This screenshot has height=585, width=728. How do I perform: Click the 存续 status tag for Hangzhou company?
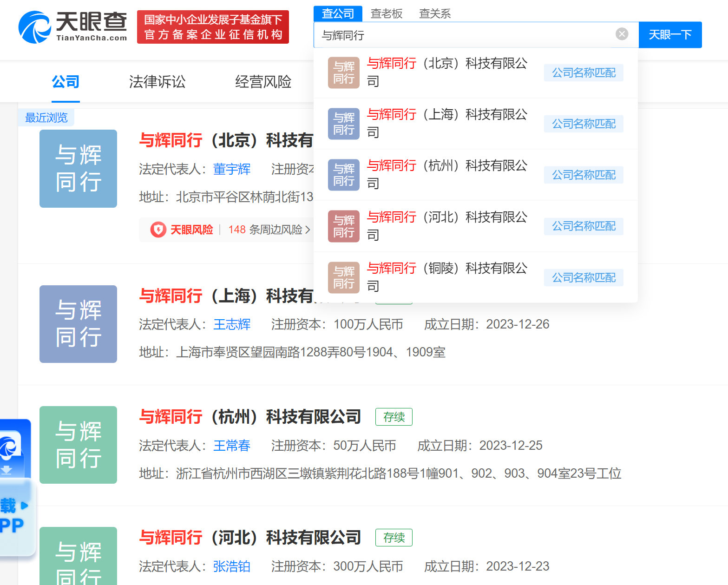(x=394, y=417)
